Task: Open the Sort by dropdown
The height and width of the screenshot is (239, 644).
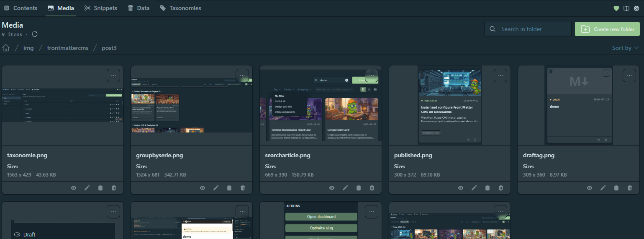Action: coord(625,48)
